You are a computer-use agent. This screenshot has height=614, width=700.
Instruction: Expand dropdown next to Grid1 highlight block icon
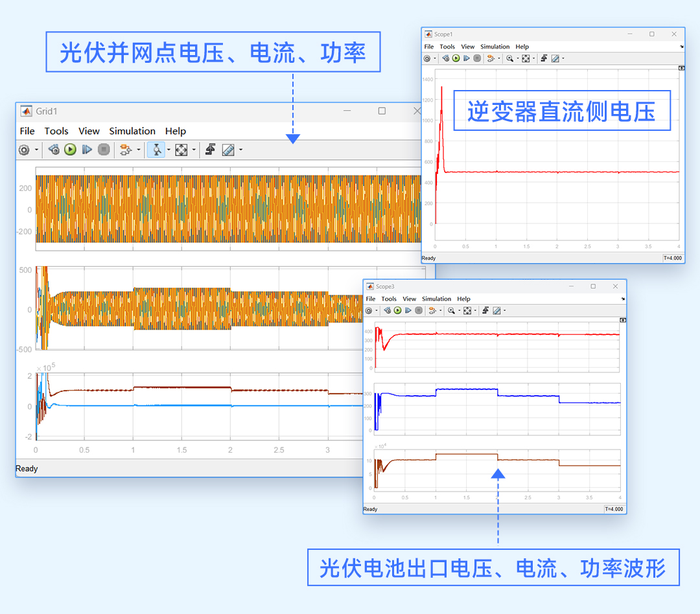tap(139, 150)
